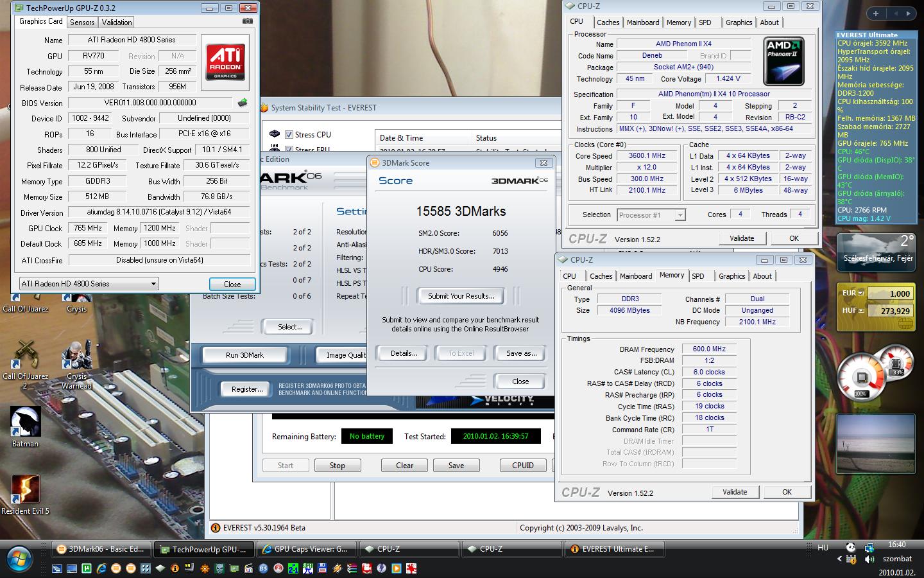Open the Crysis Warhead desktop icon
This screenshot has height=578, width=924.
(76, 365)
